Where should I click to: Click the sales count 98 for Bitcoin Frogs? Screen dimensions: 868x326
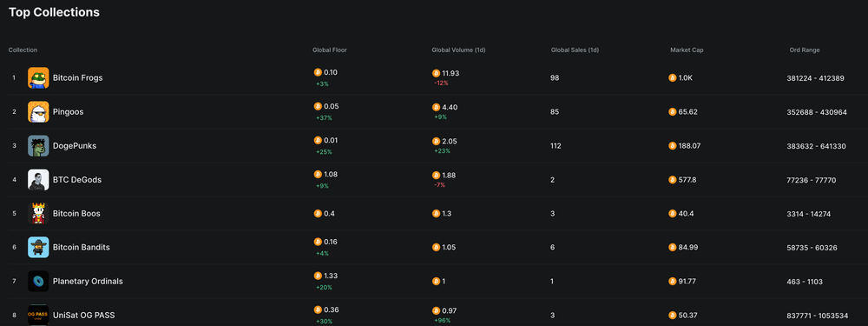(555, 78)
